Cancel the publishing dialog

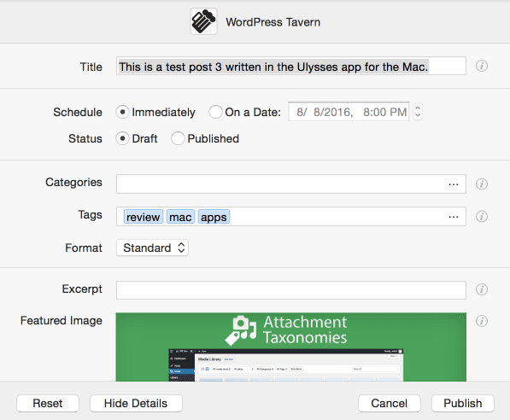click(x=390, y=404)
